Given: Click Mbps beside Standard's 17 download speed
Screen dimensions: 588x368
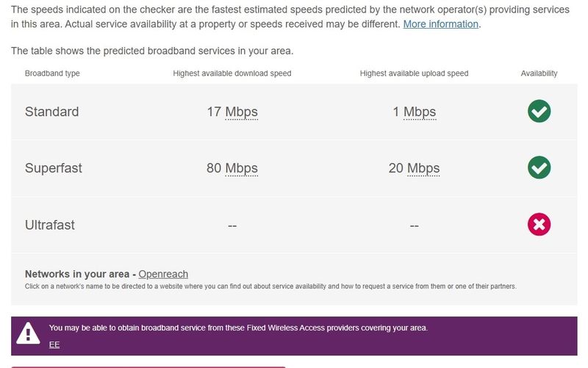Looking at the screenshot, I should pyautogui.click(x=241, y=112).
